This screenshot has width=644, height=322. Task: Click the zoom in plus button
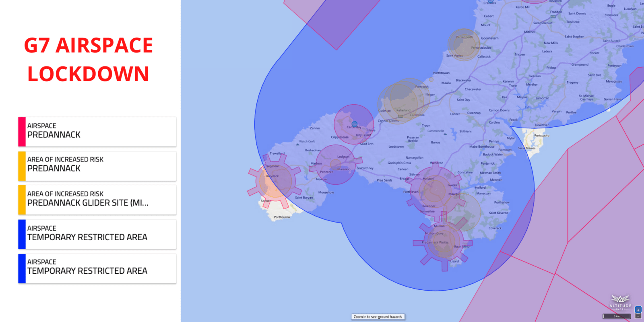click(x=638, y=310)
